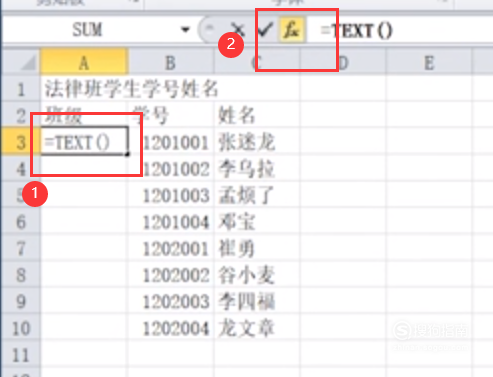
Task: Click the Select All corner triangle
Action: click(28, 62)
